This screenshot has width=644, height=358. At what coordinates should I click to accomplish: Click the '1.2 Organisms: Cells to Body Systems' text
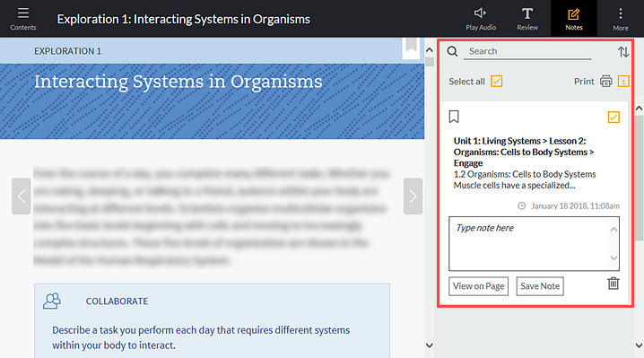pyautogui.click(x=525, y=174)
